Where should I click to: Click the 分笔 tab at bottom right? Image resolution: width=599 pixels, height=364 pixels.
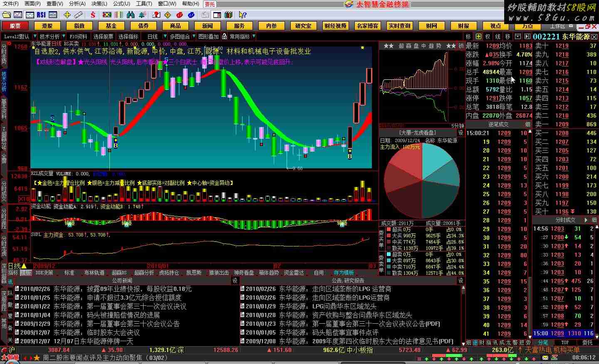(543, 342)
